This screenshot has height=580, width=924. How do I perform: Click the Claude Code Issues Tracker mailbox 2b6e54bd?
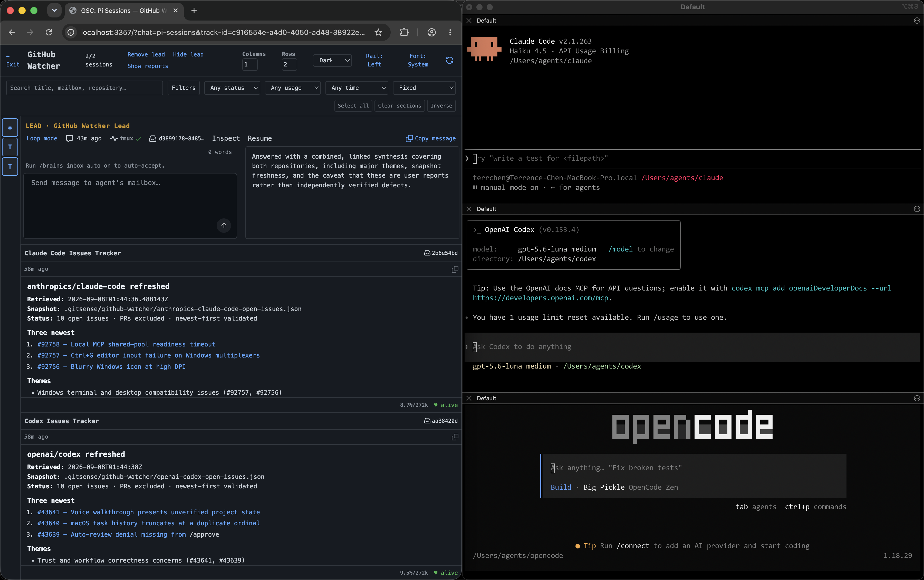[x=441, y=253]
